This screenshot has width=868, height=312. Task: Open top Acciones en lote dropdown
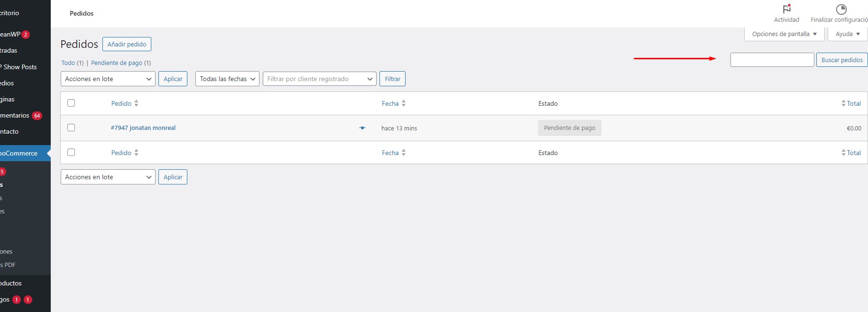click(x=108, y=79)
